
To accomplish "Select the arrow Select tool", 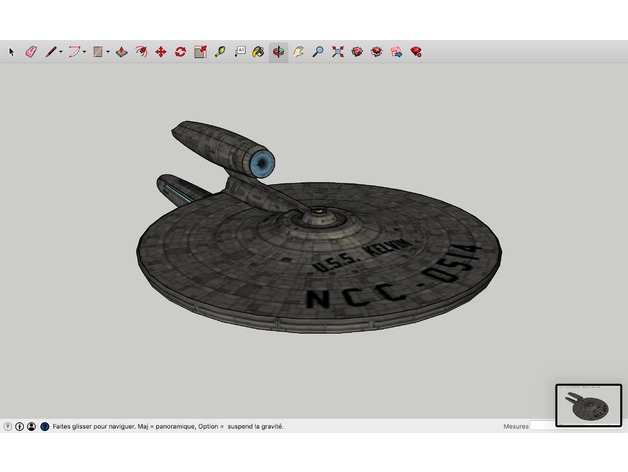I will point(11,52).
